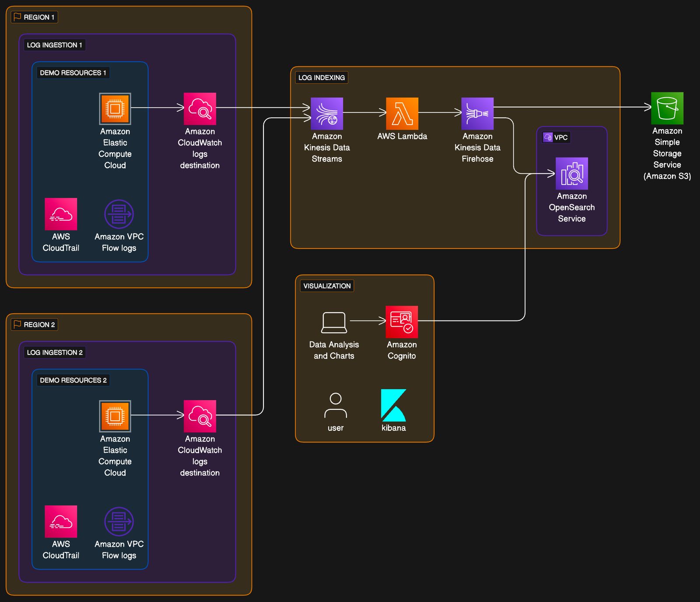This screenshot has height=602, width=700.
Task: Select the AWS CloudTrail icon in Demo Resources 2
Action: pos(61,521)
